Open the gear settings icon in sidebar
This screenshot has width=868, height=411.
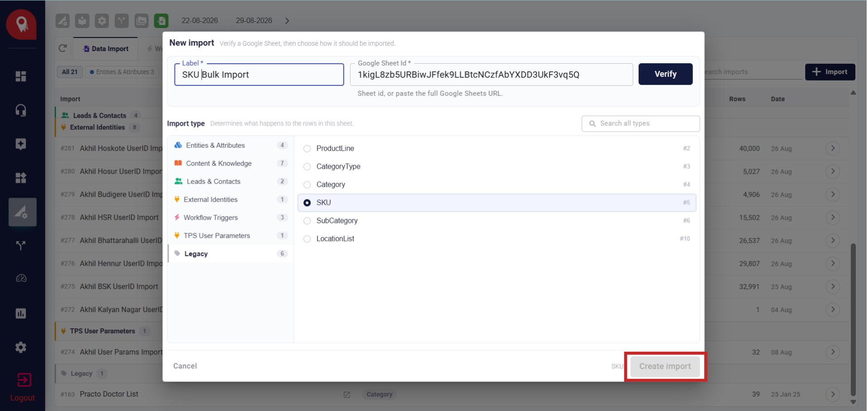tap(21, 347)
